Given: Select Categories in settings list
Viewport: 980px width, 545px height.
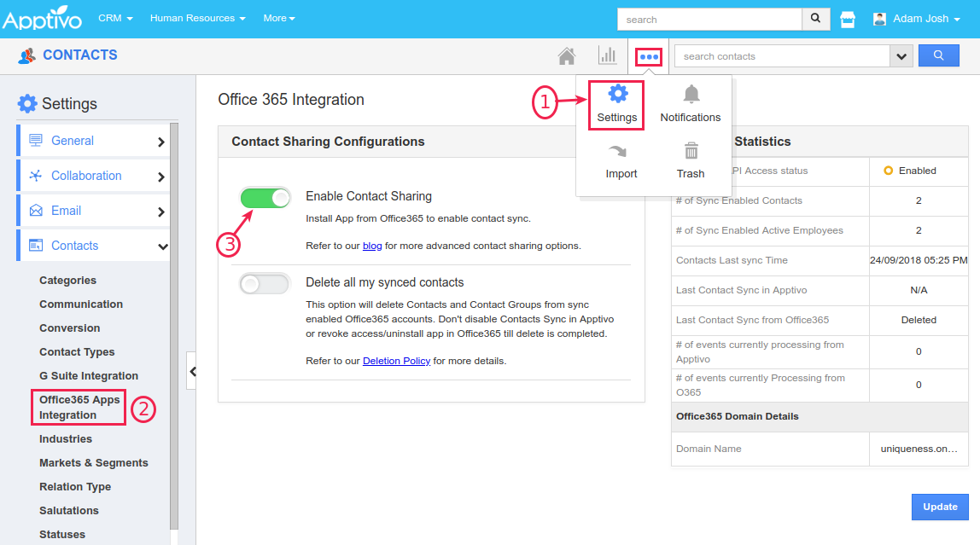Looking at the screenshot, I should coord(67,281).
